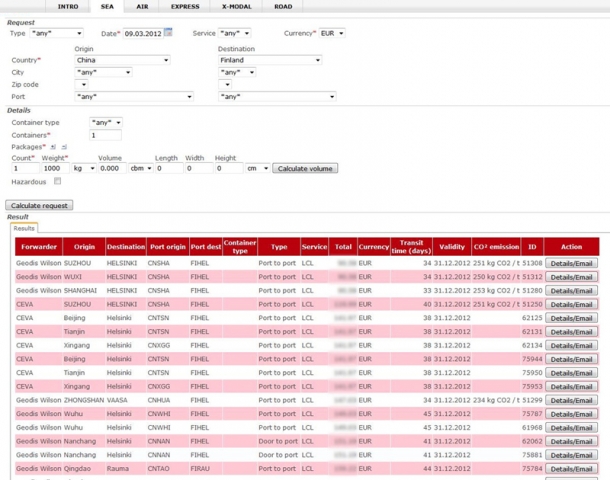Expand the destination Country dropdown showing Finland
The image size is (610, 480).
(270, 60)
